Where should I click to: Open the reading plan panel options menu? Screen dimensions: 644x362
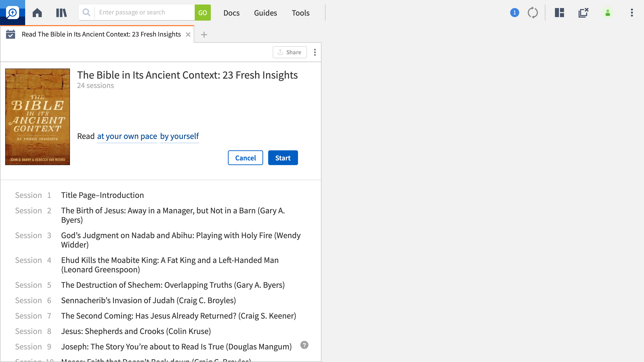tap(315, 52)
